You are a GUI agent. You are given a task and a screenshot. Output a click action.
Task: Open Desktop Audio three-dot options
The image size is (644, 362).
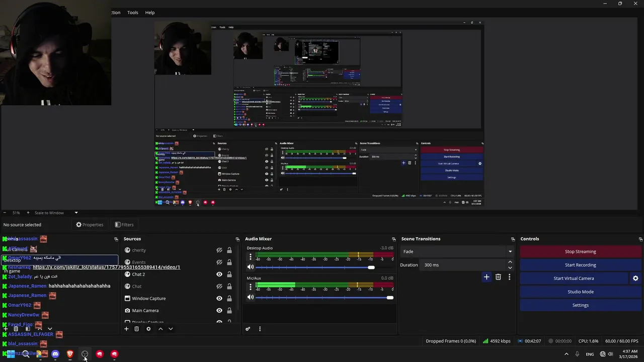click(251, 256)
